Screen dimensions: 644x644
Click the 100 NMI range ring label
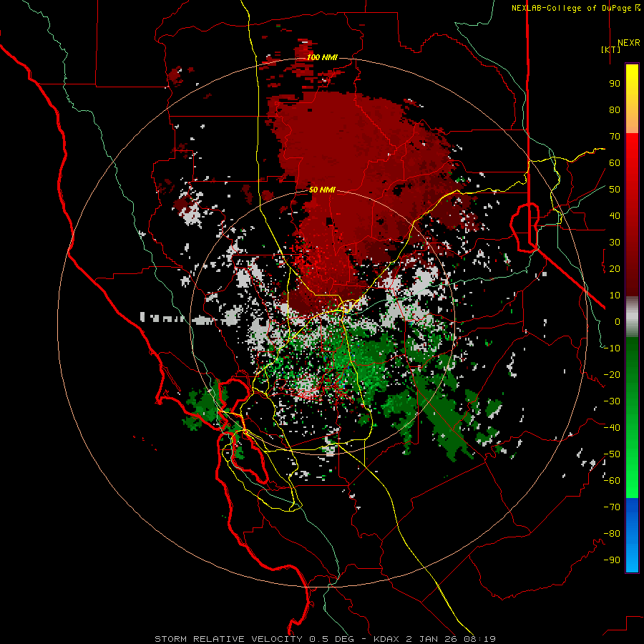point(322,57)
